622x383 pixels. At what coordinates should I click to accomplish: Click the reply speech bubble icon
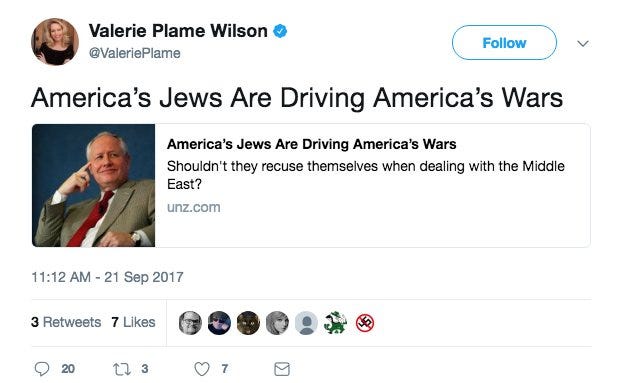pyautogui.click(x=42, y=369)
